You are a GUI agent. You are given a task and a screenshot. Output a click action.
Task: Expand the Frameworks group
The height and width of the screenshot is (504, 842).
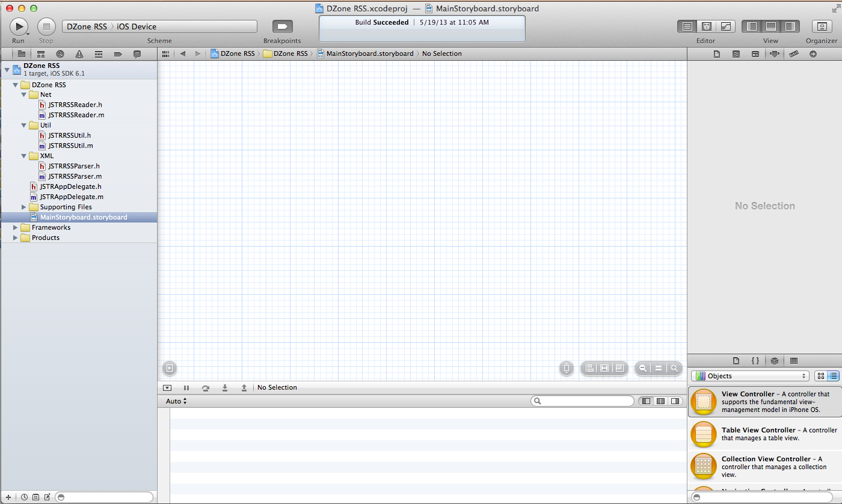15,227
